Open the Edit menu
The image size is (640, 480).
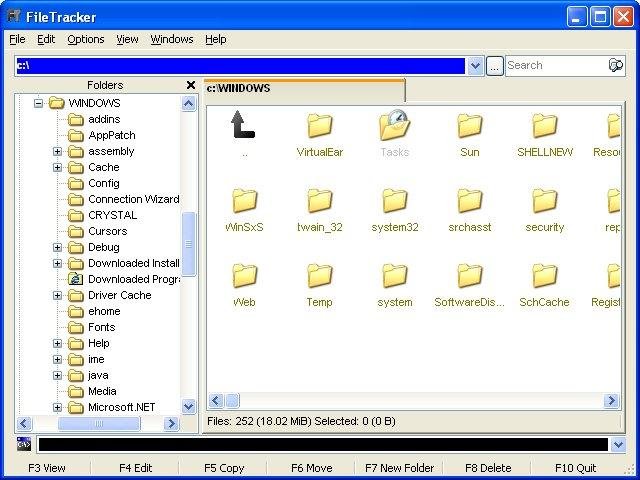(x=46, y=39)
